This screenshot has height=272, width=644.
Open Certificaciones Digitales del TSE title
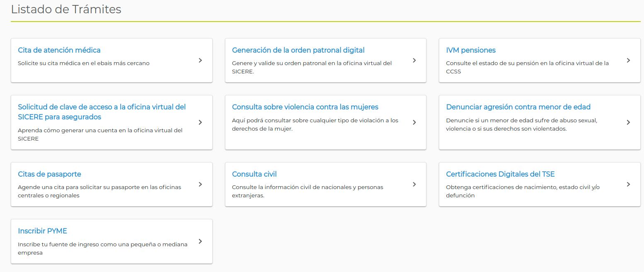[x=500, y=174]
